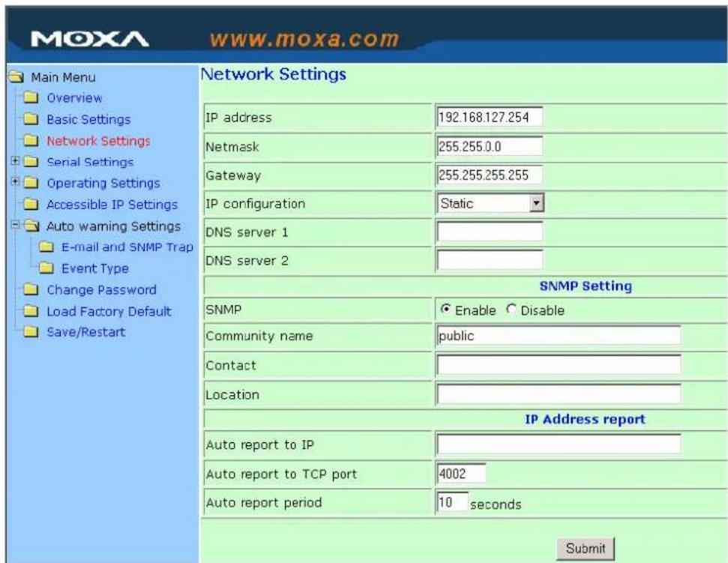Open the Change Password page
Screen dimensions: 728x563
(x=102, y=289)
